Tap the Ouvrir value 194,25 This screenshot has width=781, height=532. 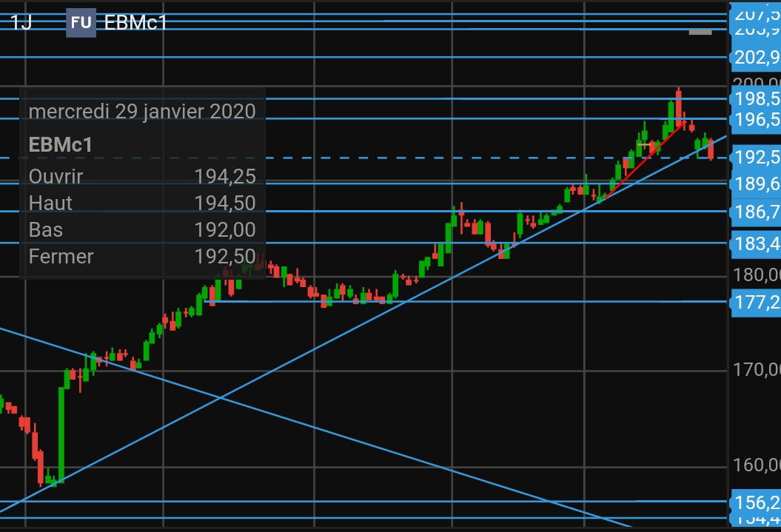pyautogui.click(x=225, y=177)
